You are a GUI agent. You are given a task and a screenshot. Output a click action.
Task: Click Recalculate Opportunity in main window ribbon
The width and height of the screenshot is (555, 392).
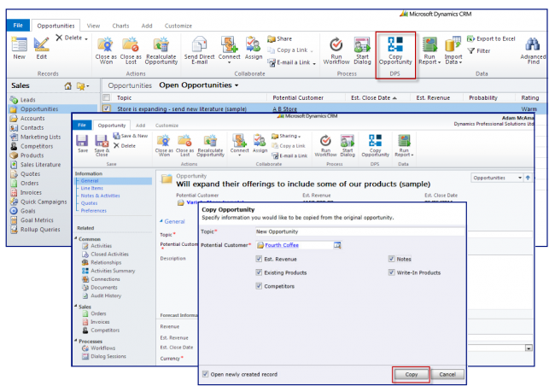point(161,50)
